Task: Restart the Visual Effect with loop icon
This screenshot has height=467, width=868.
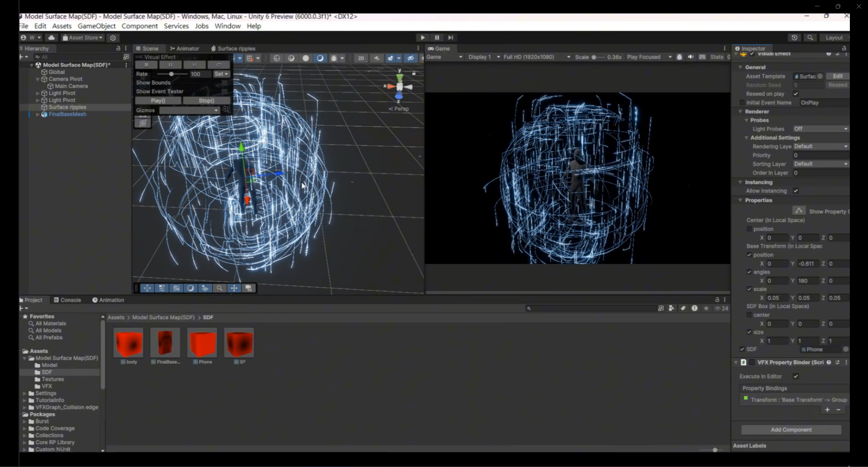Action: coord(218,65)
